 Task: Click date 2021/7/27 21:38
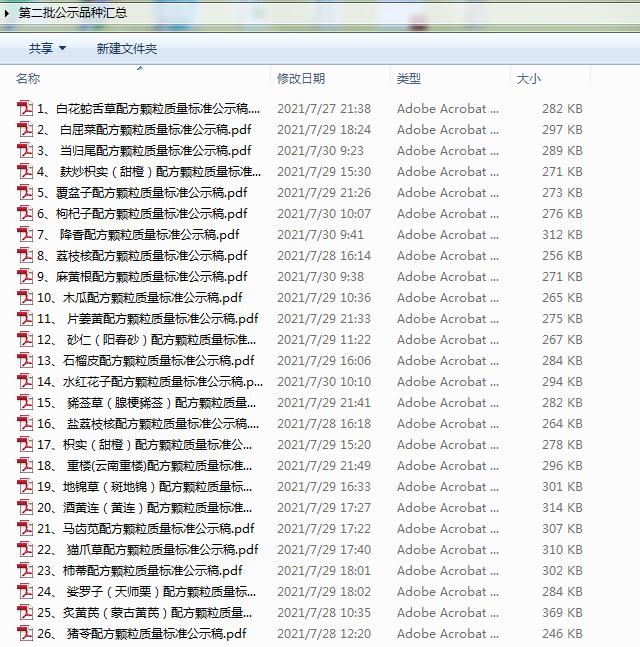coord(324,109)
